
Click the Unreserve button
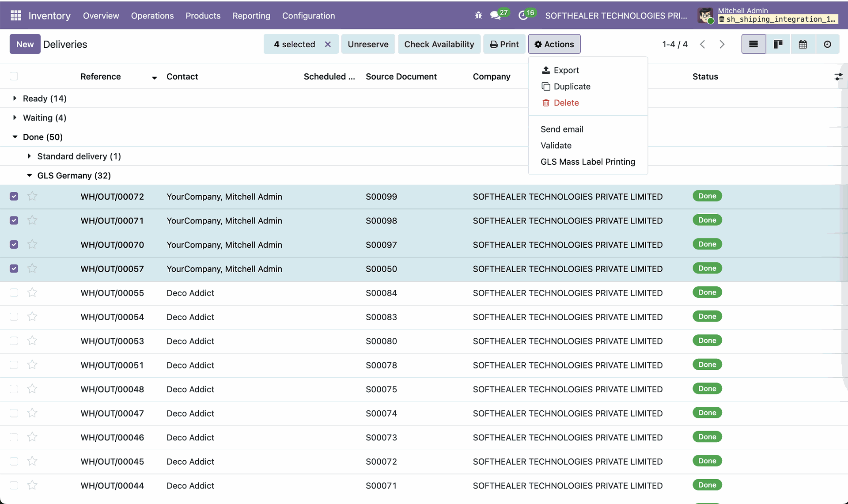tap(368, 44)
